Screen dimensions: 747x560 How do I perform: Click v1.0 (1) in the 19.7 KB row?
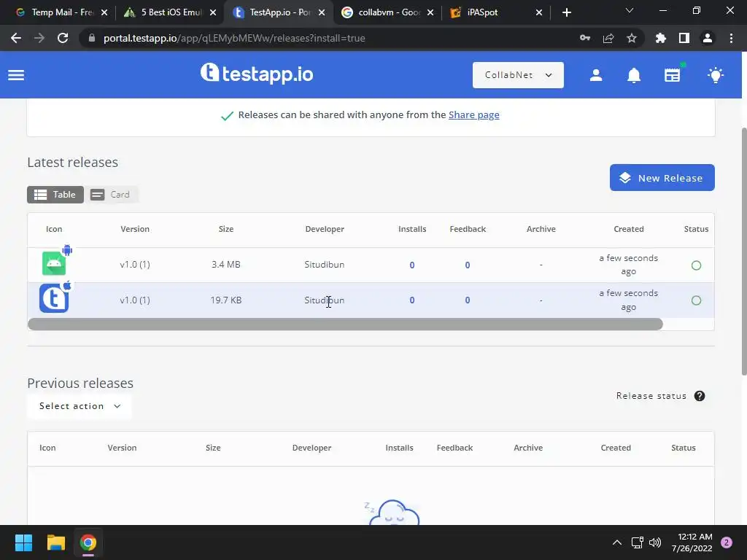[x=135, y=300]
